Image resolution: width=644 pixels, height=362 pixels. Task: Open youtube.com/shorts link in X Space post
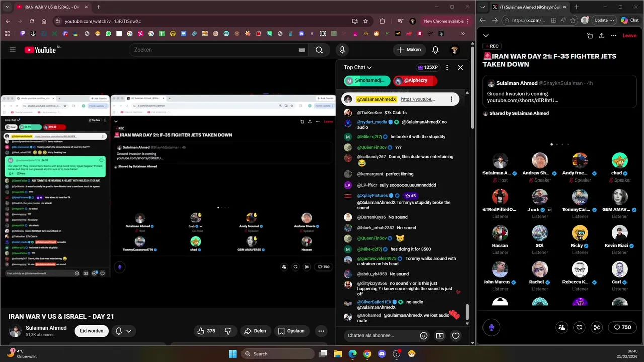tap(522, 100)
